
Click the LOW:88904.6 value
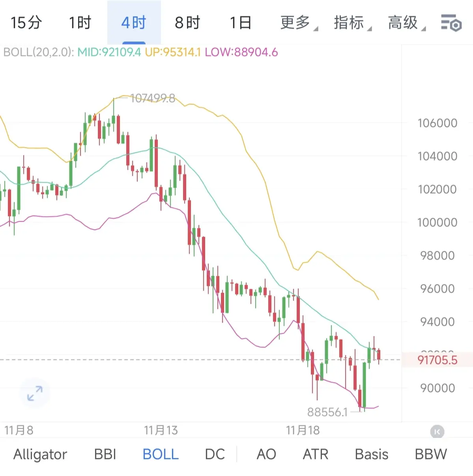click(x=241, y=52)
